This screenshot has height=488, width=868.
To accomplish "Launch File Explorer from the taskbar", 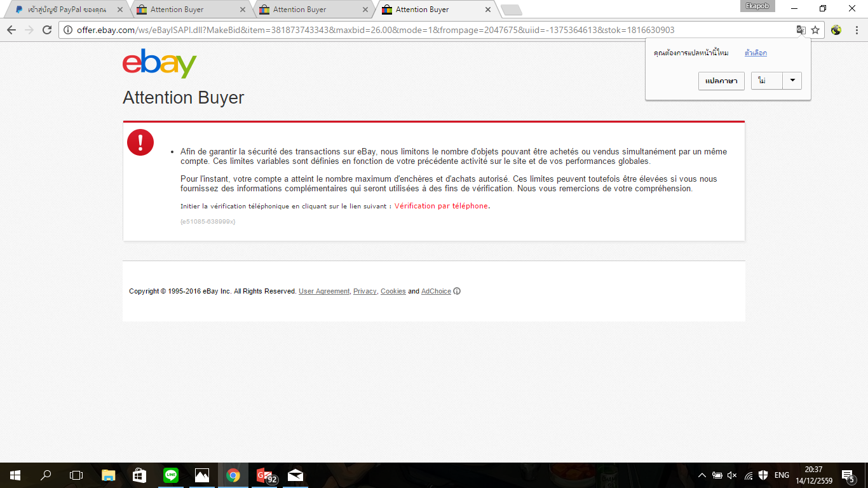I will click(108, 475).
